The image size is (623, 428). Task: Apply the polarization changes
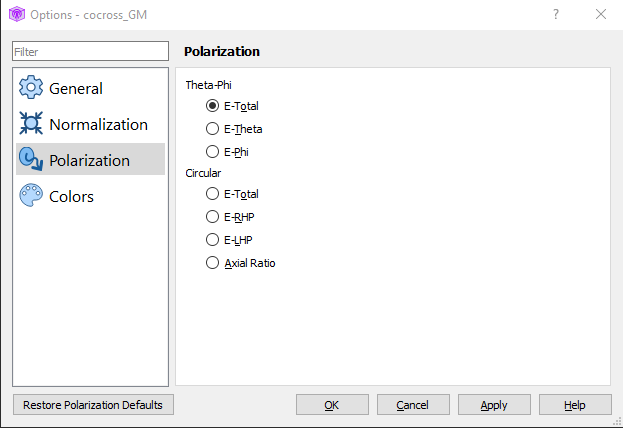coord(494,405)
